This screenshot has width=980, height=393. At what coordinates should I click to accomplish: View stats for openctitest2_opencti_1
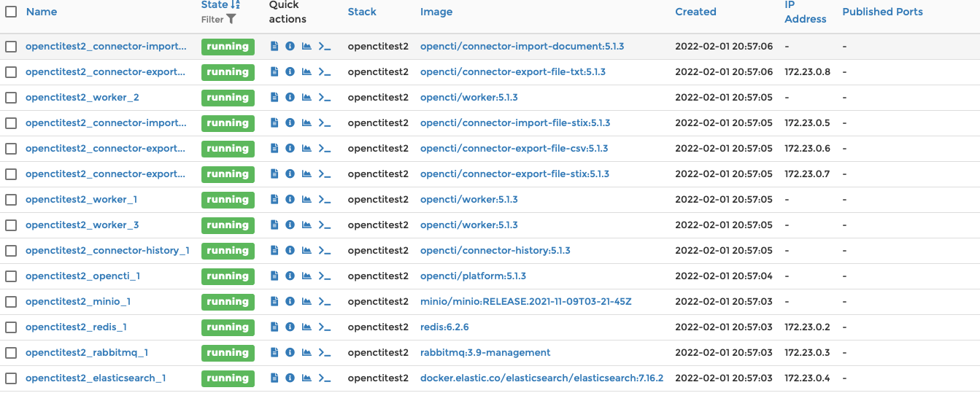pos(306,276)
